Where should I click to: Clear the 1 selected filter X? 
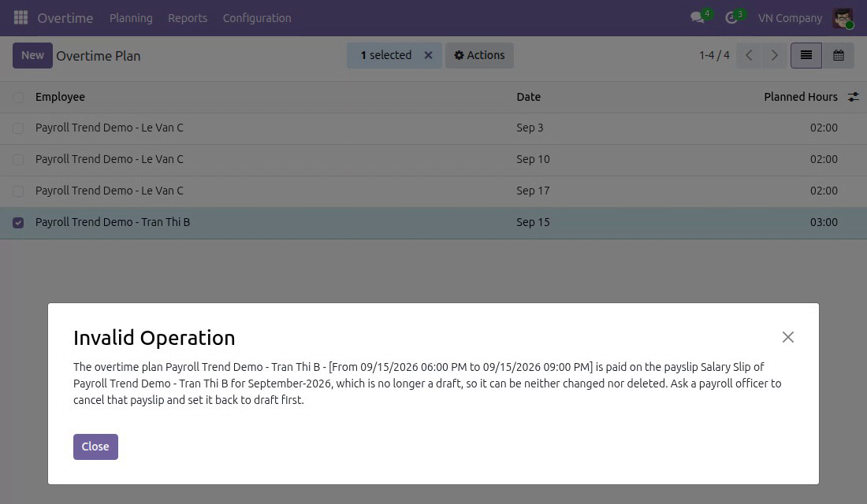428,55
